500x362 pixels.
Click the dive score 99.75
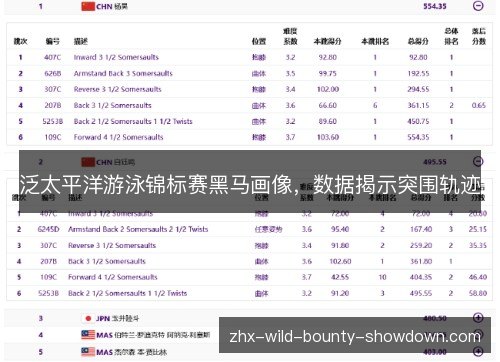click(x=328, y=73)
